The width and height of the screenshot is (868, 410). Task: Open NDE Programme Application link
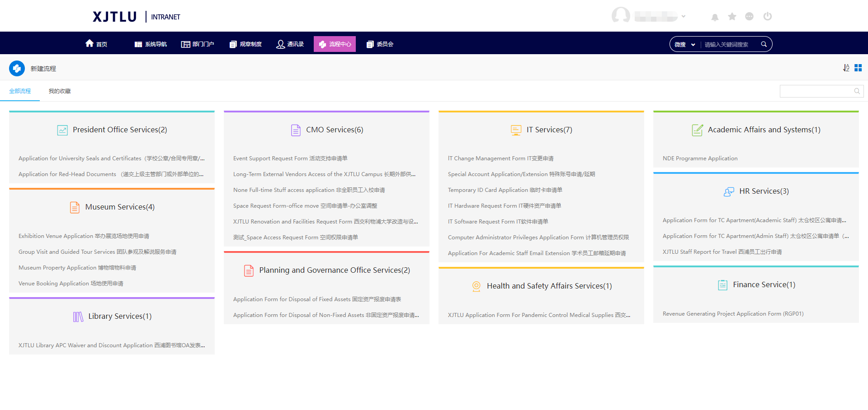[700, 158]
